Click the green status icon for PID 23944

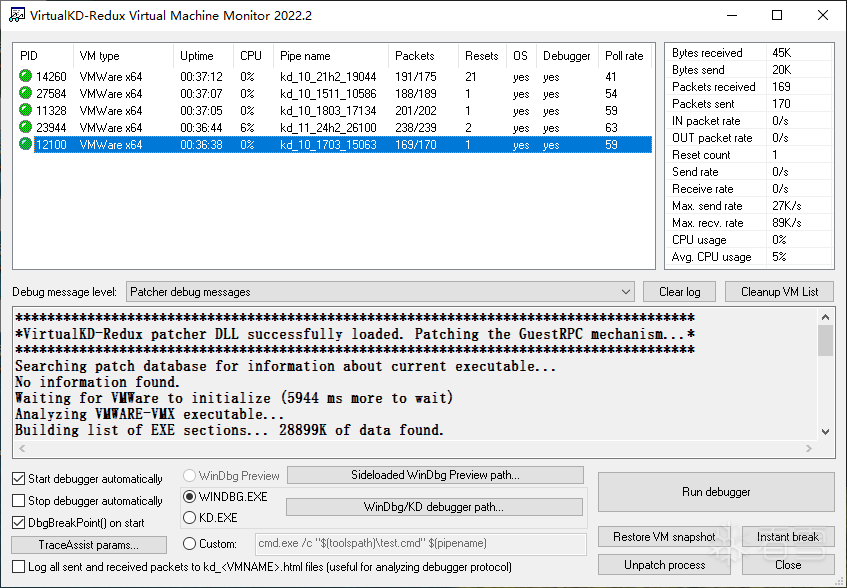[x=25, y=127]
